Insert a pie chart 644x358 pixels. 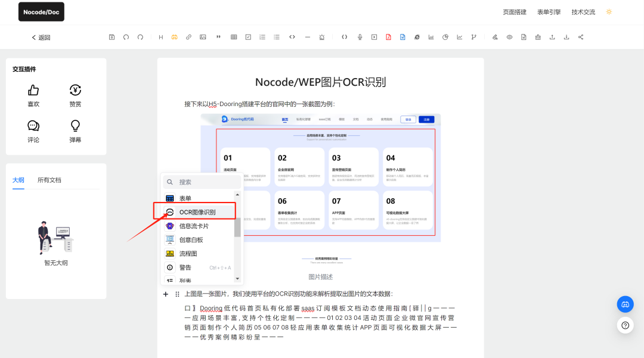[444, 37]
